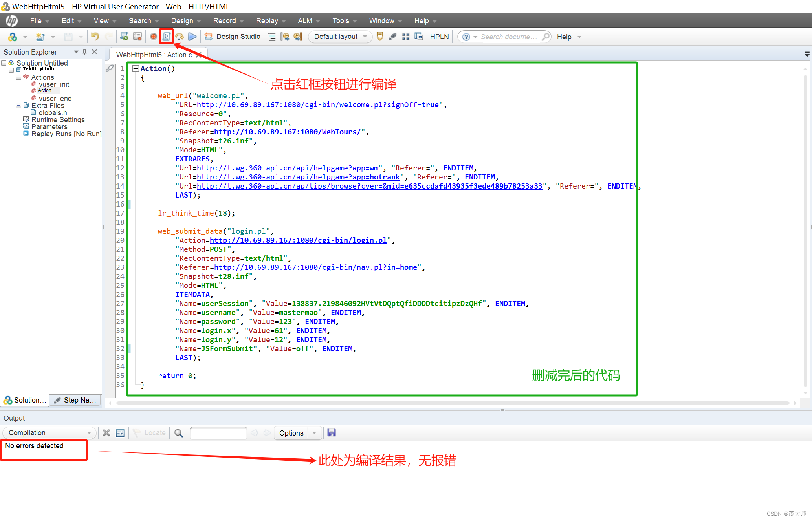Open the Default layout dropdown
Viewport: 812px width, 520px height.
coord(365,37)
